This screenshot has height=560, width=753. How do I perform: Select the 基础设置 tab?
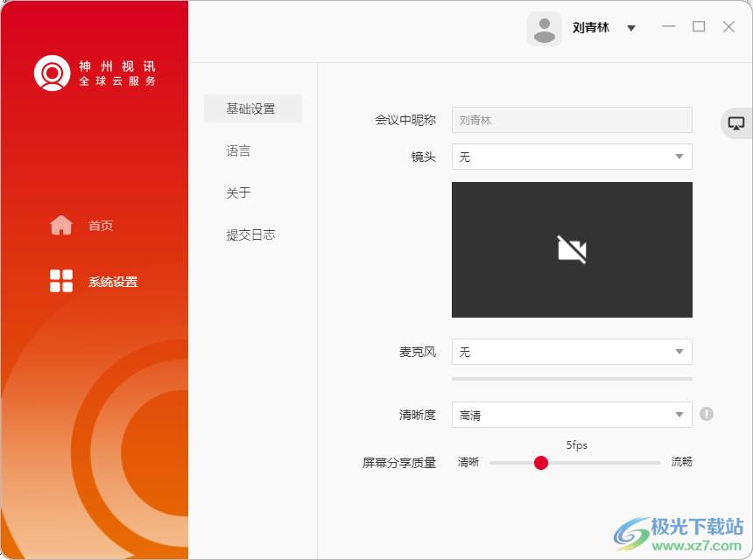coord(252,108)
